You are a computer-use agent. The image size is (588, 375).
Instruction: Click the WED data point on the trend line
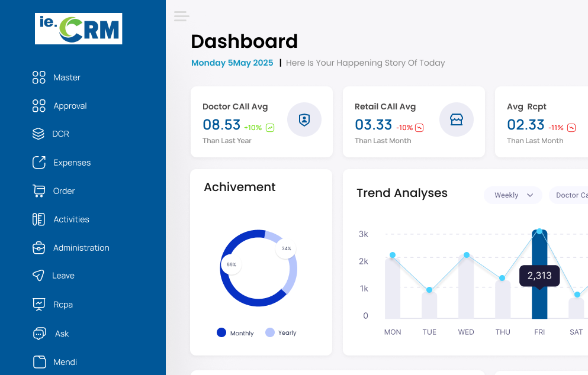[467, 255]
